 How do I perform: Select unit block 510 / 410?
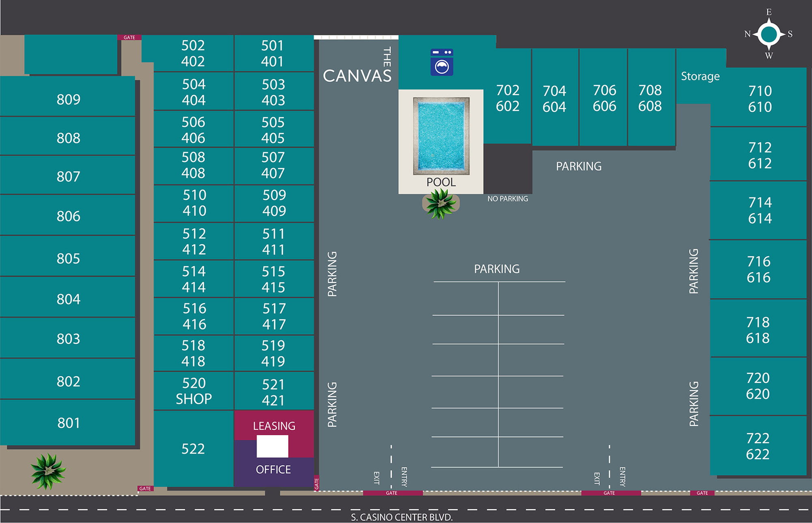coord(193,204)
